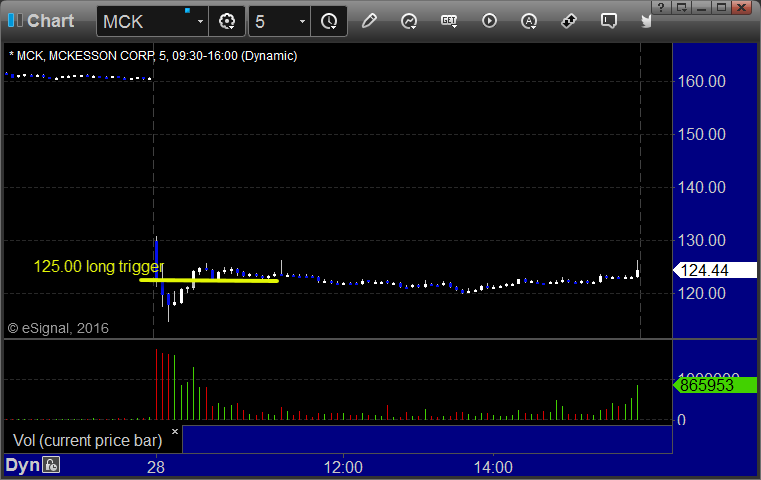The width and height of the screenshot is (761, 480).
Task: Click the 28 date label on time axis
Action: coord(156,467)
